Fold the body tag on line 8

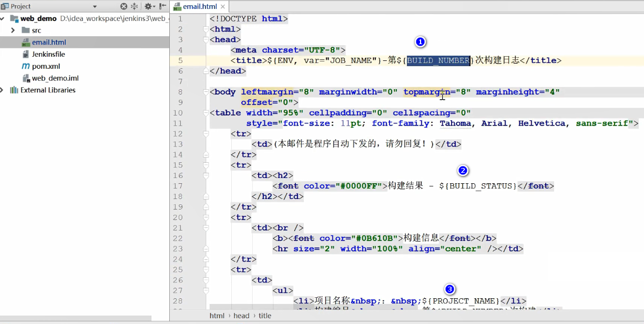[x=206, y=92]
